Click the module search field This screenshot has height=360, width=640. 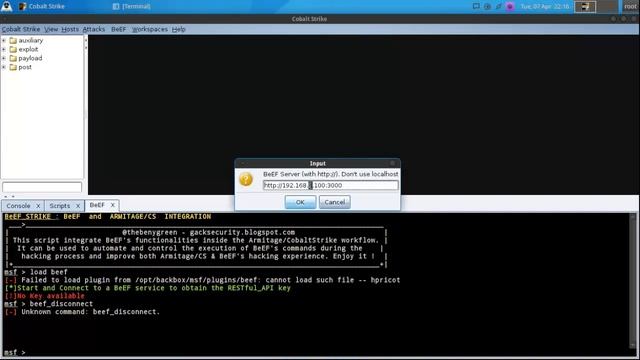[x=42, y=187]
